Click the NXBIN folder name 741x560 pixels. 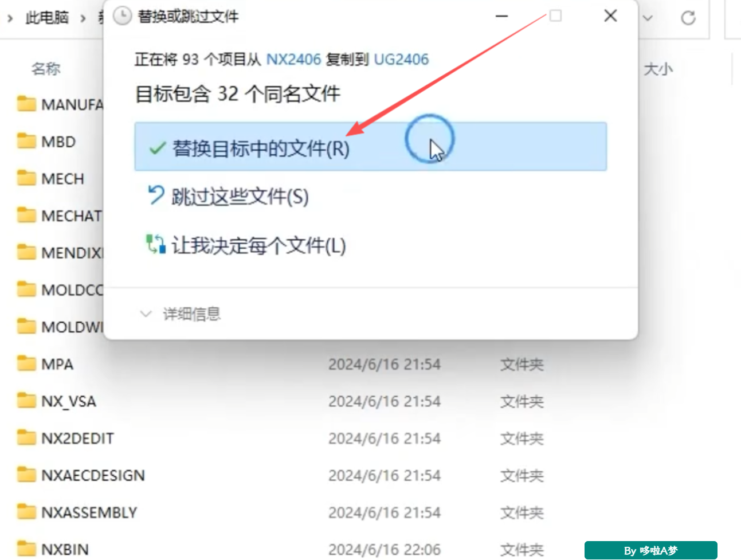(x=65, y=549)
